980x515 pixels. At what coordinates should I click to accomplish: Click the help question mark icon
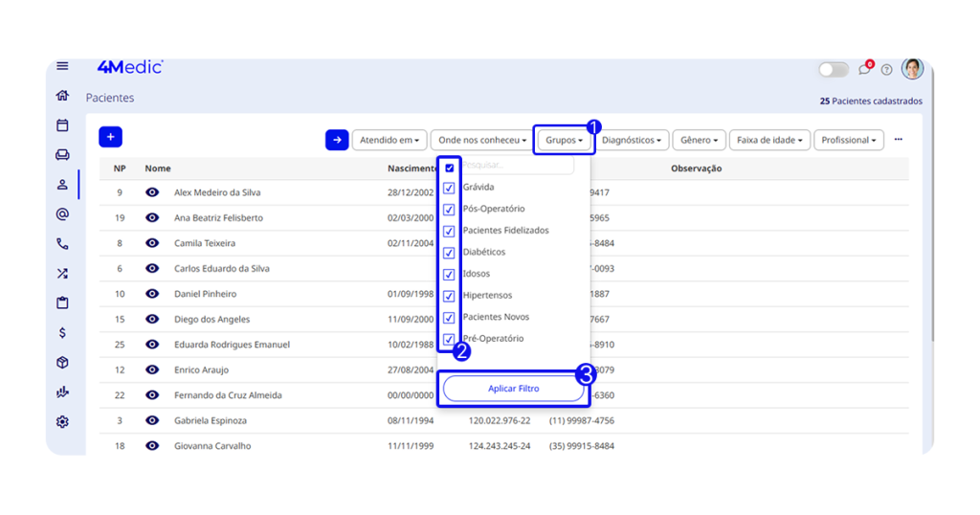(x=886, y=70)
